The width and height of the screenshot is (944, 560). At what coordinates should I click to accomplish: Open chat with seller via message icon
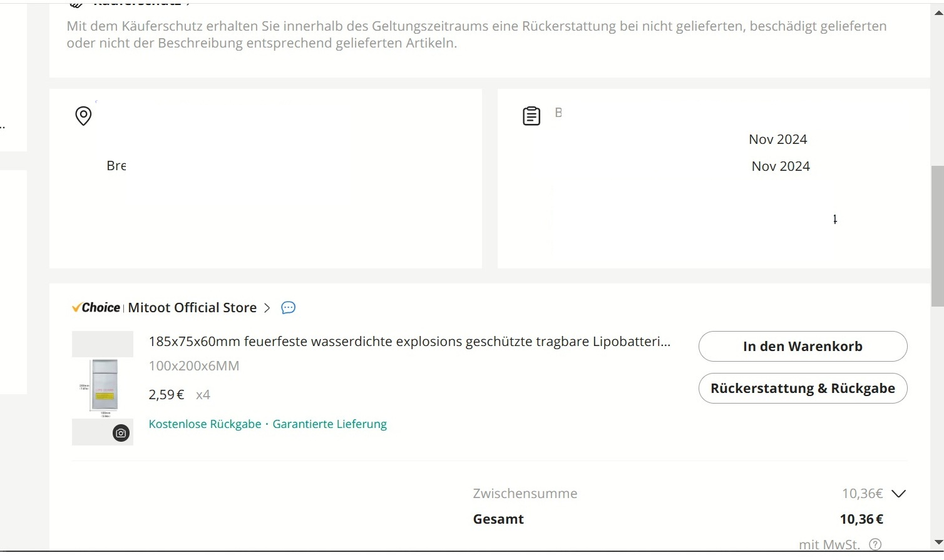(x=288, y=307)
